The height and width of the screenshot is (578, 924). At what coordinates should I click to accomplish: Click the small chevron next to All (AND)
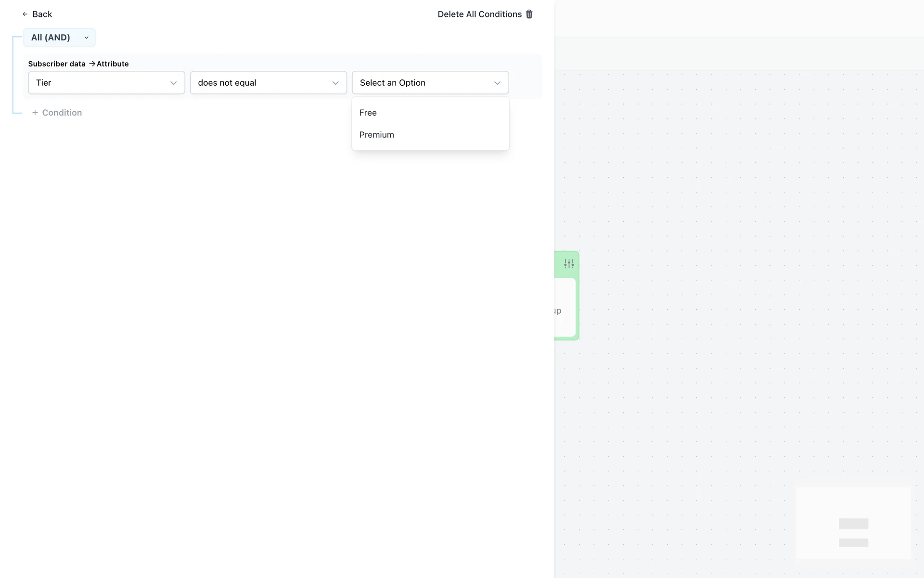click(87, 38)
